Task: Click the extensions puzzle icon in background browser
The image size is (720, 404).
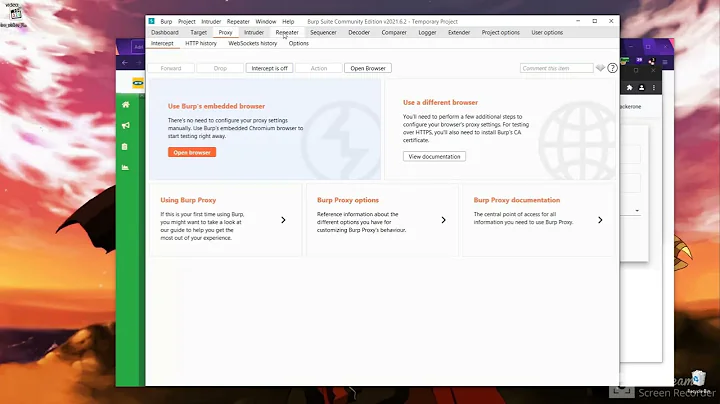Action: click(630, 87)
